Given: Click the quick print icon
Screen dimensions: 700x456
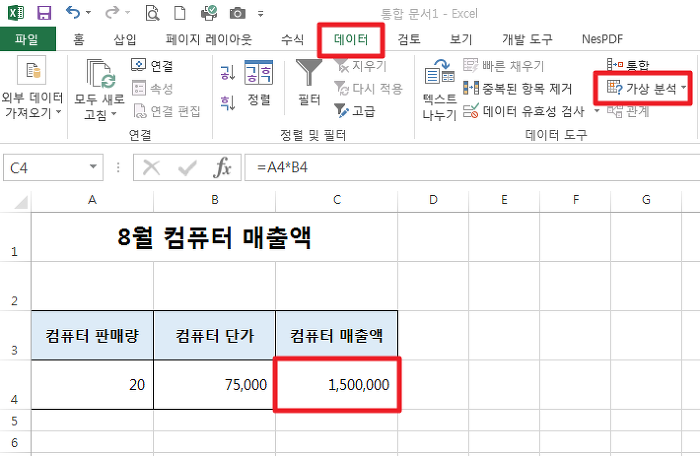Looking at the screenshot, I should (x=208, y=13).
